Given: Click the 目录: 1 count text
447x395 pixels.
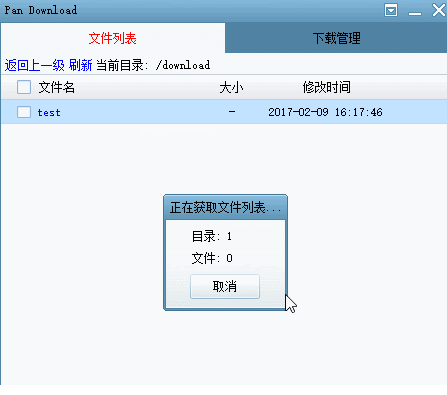Looking at the screenshot, I should point(212,236).
